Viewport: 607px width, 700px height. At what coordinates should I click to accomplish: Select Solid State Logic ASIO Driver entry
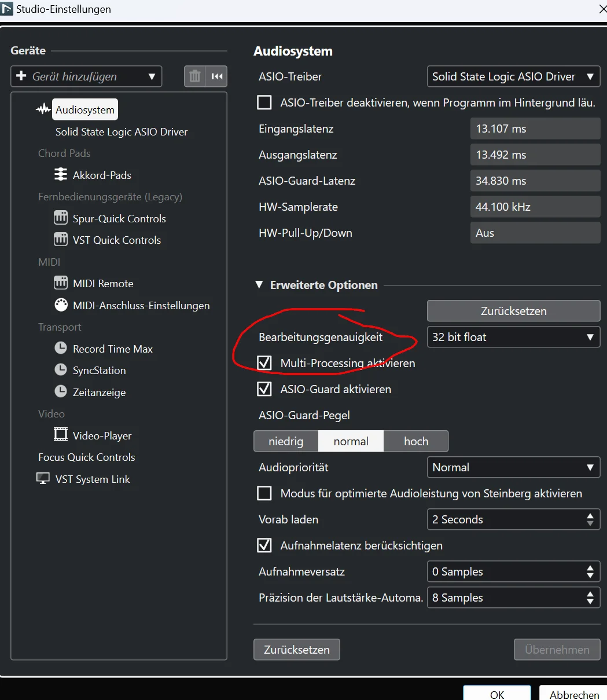(122, 131)
